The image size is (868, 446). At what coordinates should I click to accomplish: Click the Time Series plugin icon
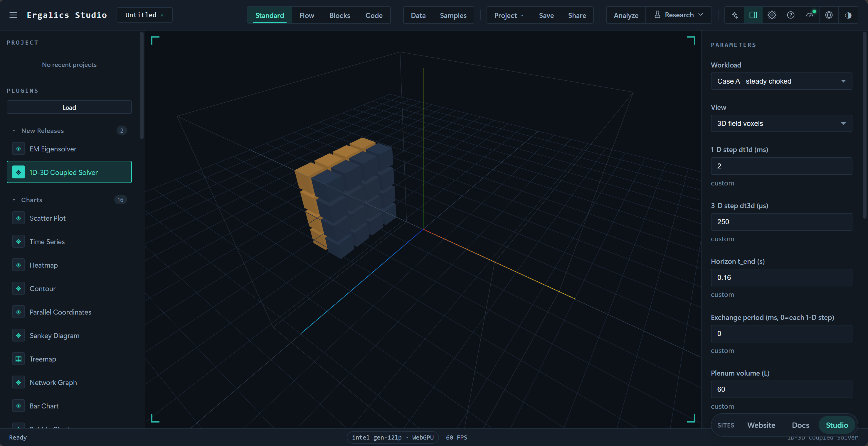coord(18,242)
